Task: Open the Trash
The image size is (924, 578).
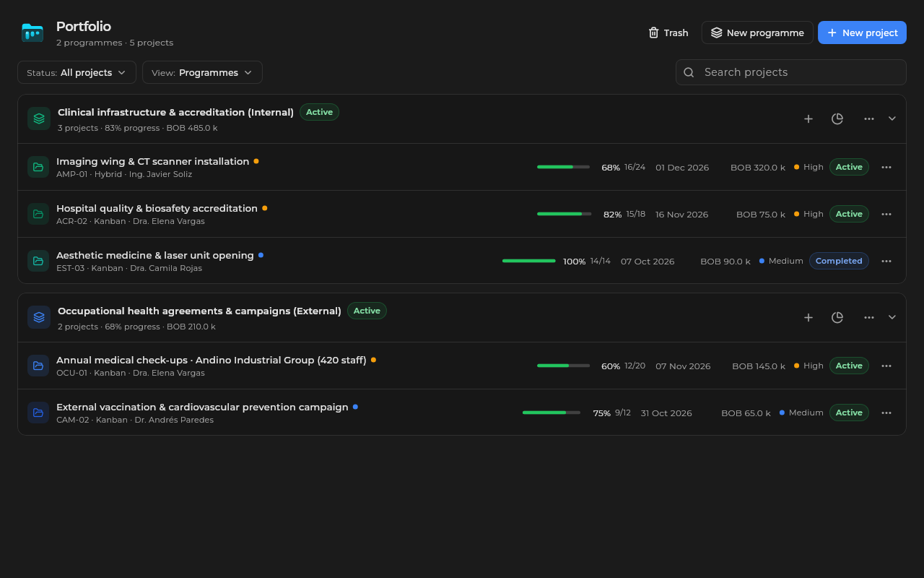Action: point(668,33)
